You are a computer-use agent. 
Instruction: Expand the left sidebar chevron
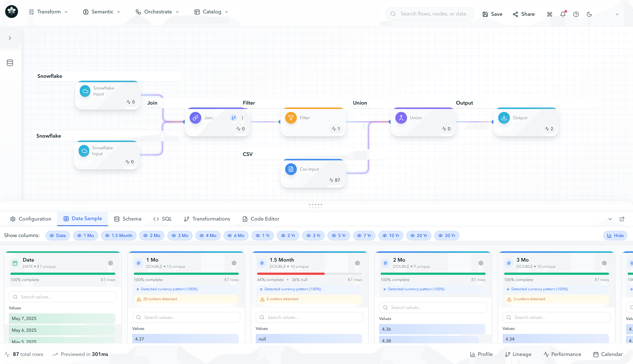pos(10,38)
